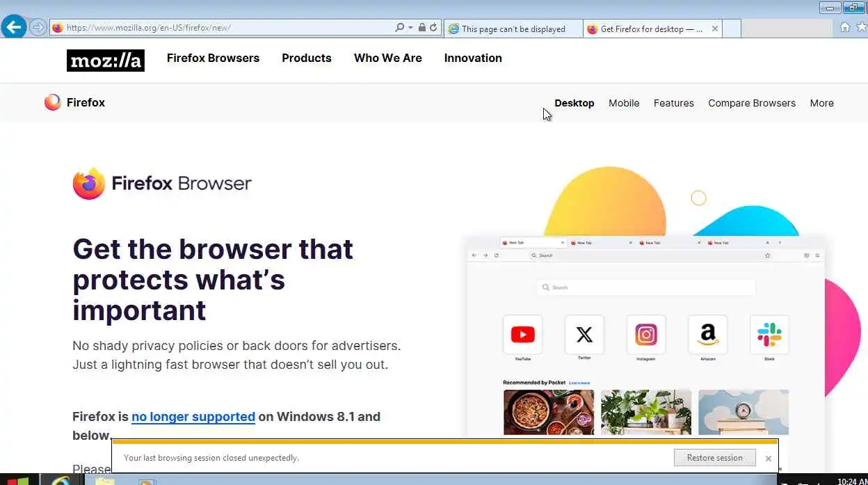Screen dimensions: 868x485
Task: Click the 'Get the browser that protects' headline
Action: (x=213, y=280)
